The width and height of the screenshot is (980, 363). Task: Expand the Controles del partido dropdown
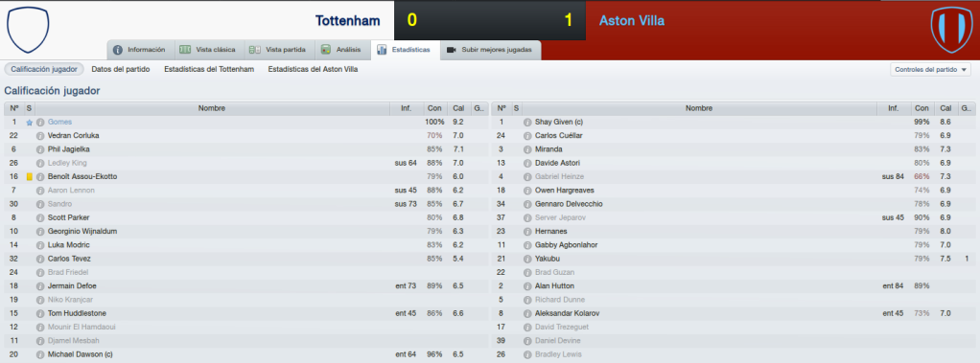tap(930, 69)
